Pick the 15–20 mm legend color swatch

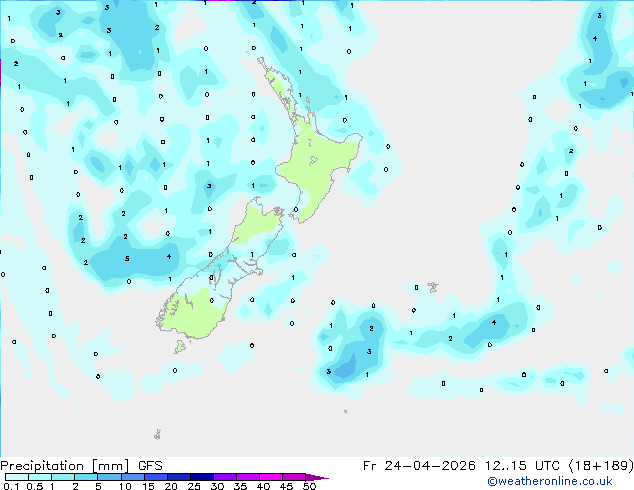coord(155,477)
